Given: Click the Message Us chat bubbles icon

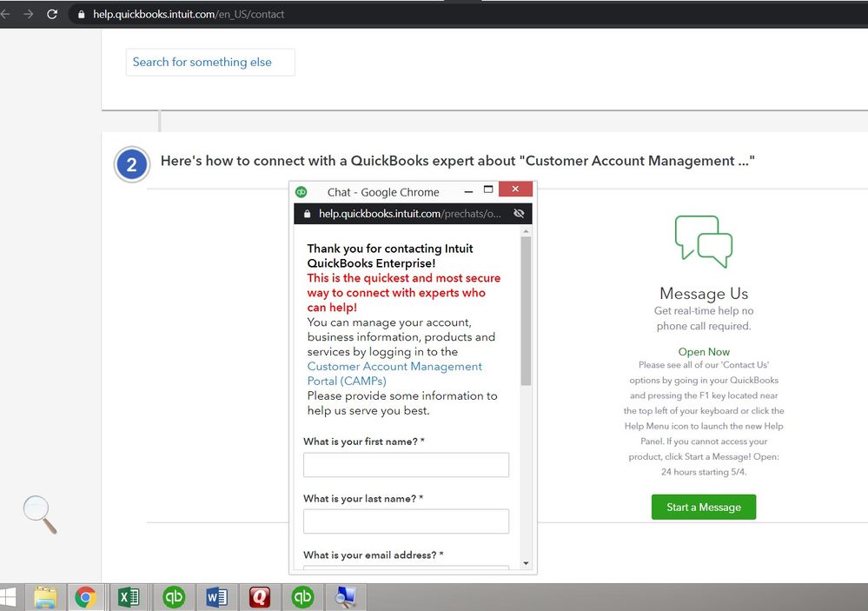Looking at the screenshot, I should (704, 242).
